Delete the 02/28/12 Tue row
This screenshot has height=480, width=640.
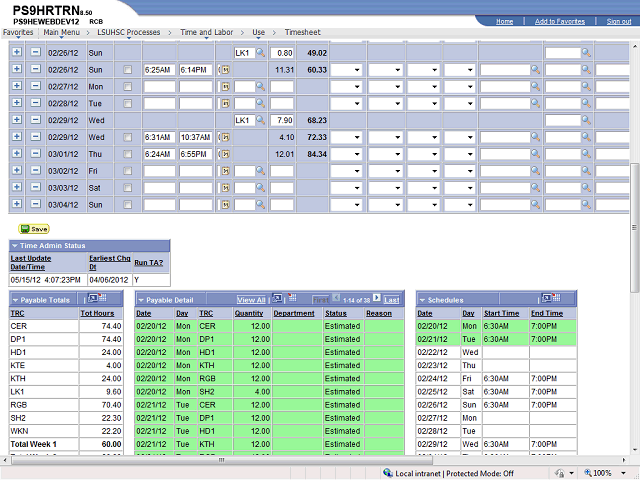click(x=36, y=103)
